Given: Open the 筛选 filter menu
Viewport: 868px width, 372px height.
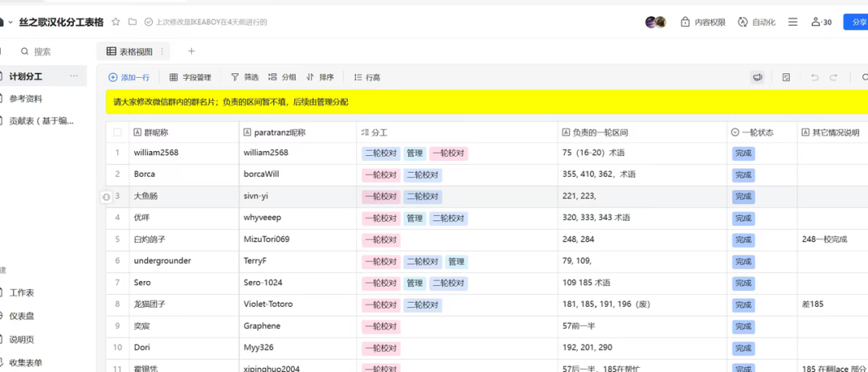Looking at the screenshot, I should [x=244, y=77].
